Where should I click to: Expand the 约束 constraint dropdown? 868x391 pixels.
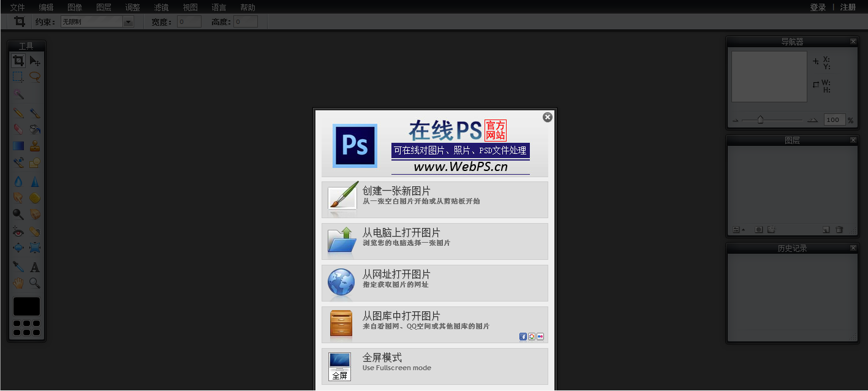(129, 22)
